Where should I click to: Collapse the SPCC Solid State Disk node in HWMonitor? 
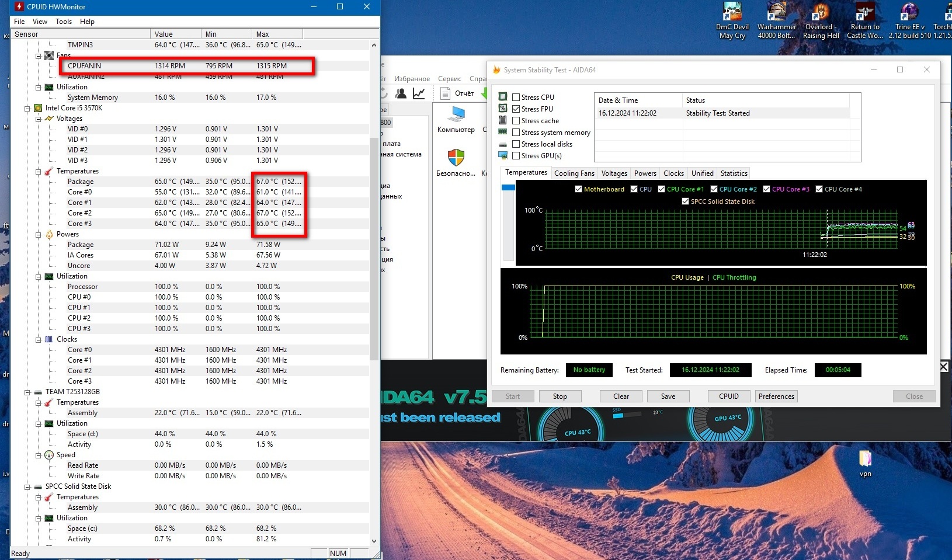tap(27, 486)
